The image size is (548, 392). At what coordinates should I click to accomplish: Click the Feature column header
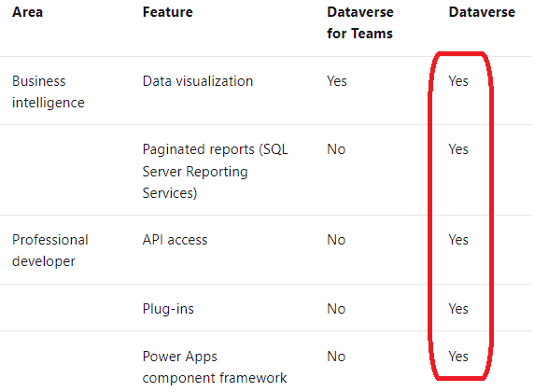coord(167,12)
